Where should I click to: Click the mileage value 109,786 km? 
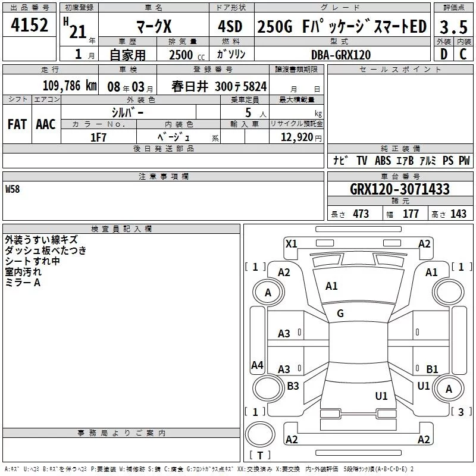[70, 86]
